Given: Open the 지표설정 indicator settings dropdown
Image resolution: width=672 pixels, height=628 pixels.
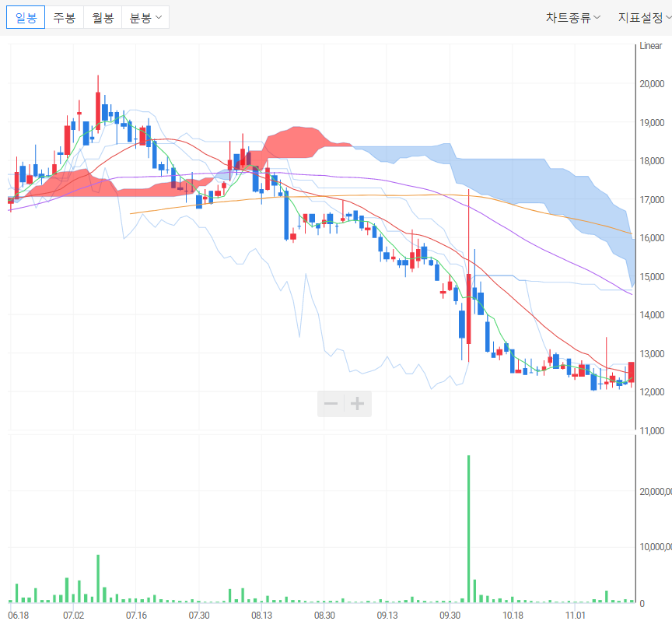Looking at the screenshot, I should coord(644,18).
